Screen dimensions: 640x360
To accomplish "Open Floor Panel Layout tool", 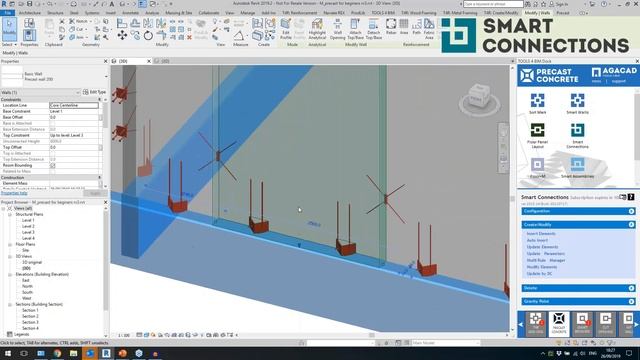I will click(x=538, y=136).
